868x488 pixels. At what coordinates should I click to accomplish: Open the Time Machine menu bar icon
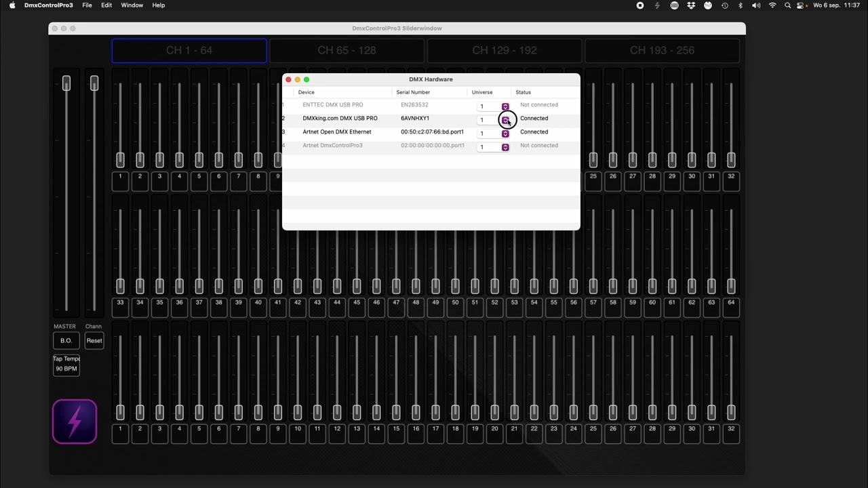pyautogui.click(x=725, y=5)
